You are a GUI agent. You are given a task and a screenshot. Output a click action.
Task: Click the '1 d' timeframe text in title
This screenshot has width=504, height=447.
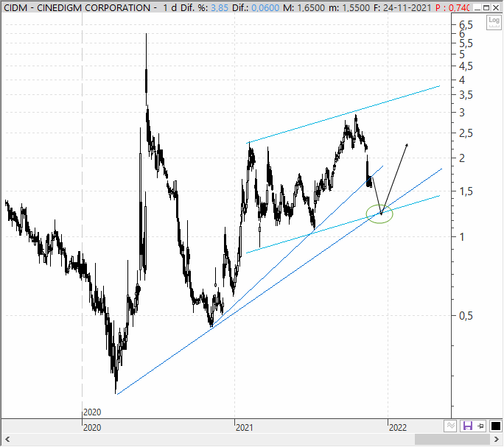pyautogui.click(x=169, y=7)
